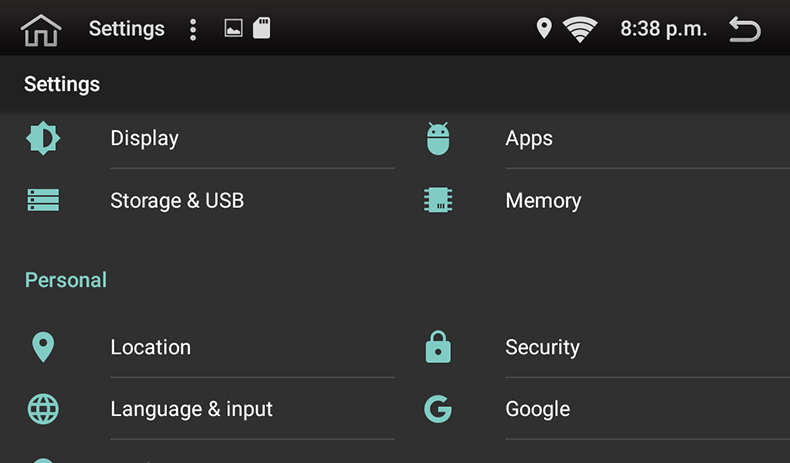790x463 pixels.
Task: Click the Apps android robot icon
Action: click(x=438, y=138)
